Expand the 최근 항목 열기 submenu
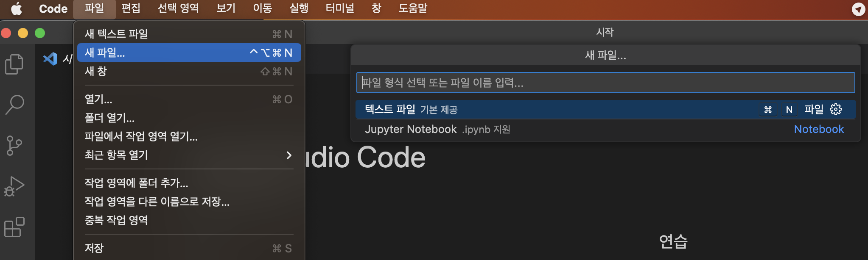Image resolution: width=868 pixels, height=260 pixels. (189, 155)
